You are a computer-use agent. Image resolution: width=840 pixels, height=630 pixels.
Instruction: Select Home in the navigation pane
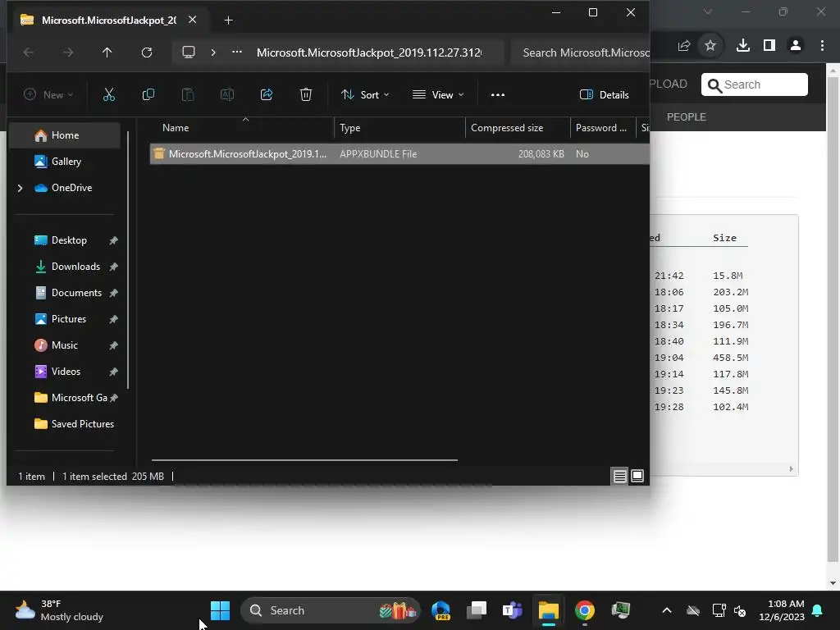click(x=65, y=135)
